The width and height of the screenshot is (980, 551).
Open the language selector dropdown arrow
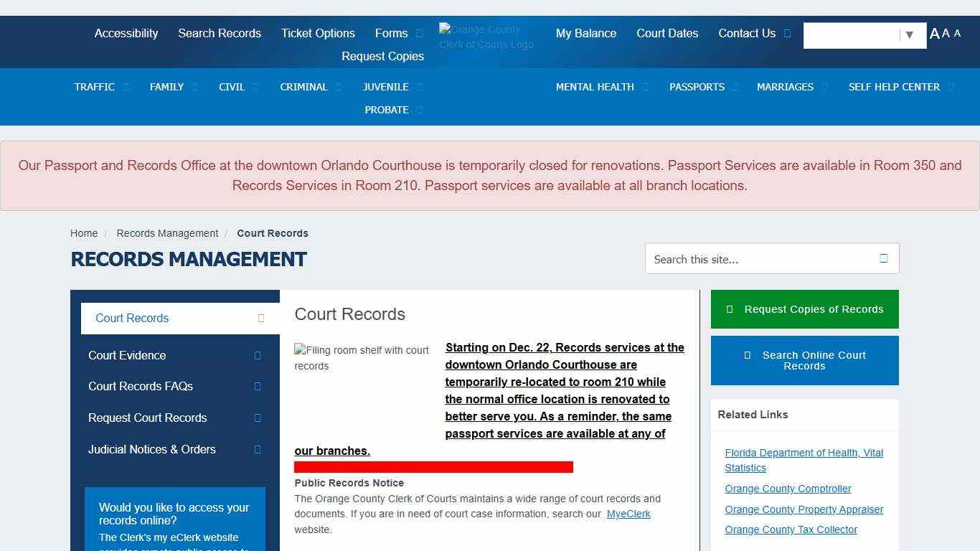909,34
